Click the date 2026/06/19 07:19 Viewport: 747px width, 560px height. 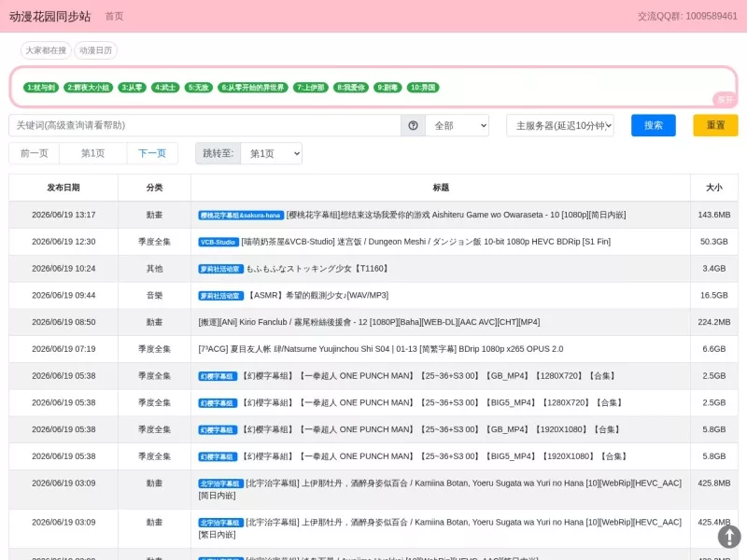[63, 349]
